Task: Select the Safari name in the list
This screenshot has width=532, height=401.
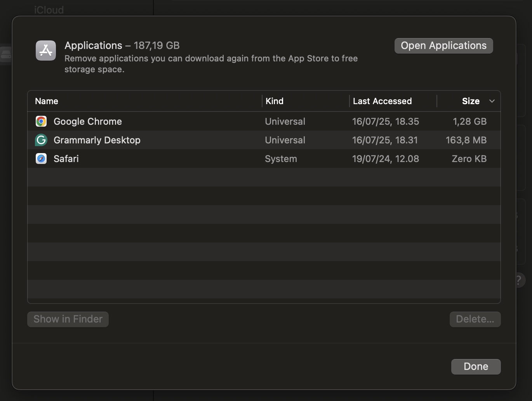Action: (66, 159)
